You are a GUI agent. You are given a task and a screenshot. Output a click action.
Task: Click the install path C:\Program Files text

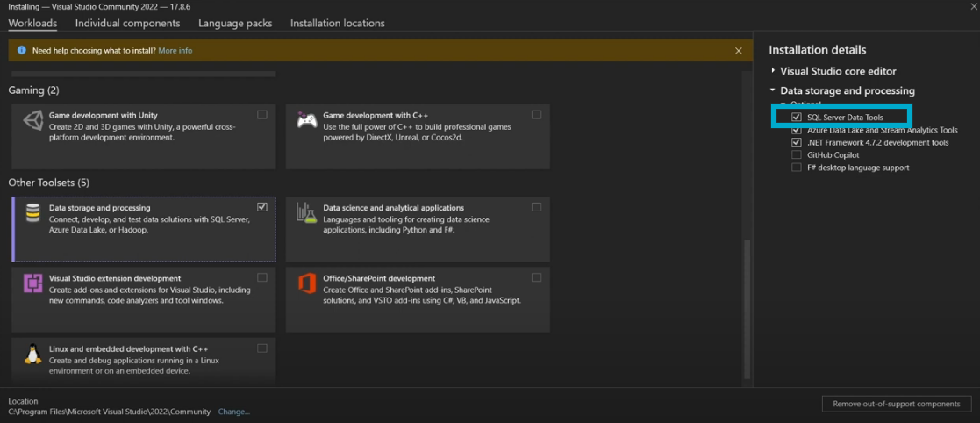point(110,412)
